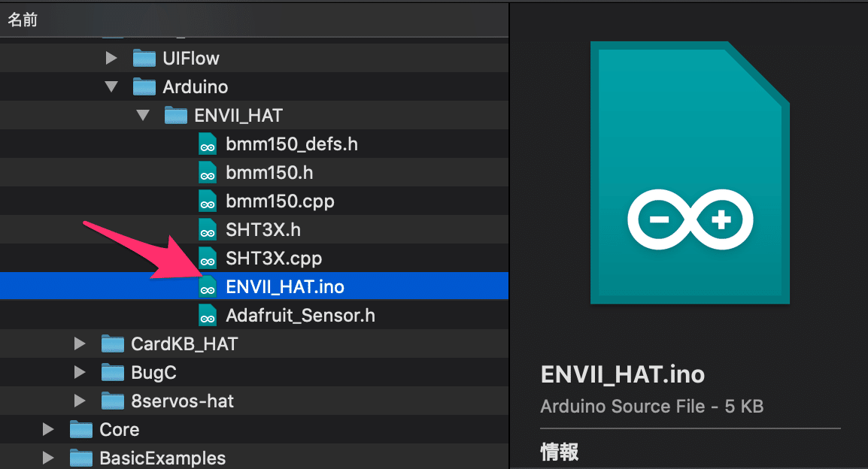This screenshot has height=469, width=868.
Task: Sort by the 名前 column header
Action: (254, 20)
